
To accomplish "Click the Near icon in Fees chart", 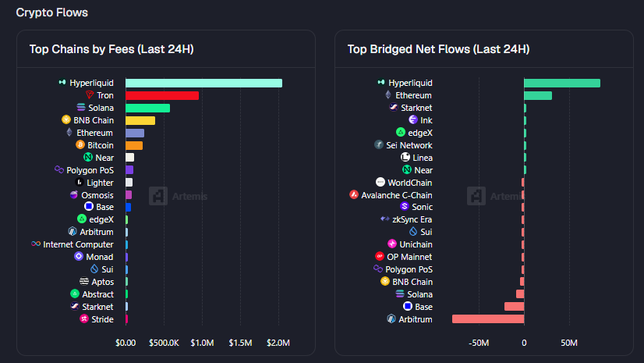I will click(88, 157).
